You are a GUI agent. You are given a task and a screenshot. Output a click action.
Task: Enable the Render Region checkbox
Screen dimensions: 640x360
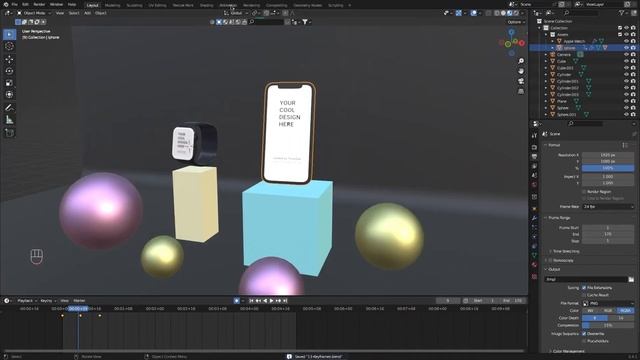(x=584, y=191)
